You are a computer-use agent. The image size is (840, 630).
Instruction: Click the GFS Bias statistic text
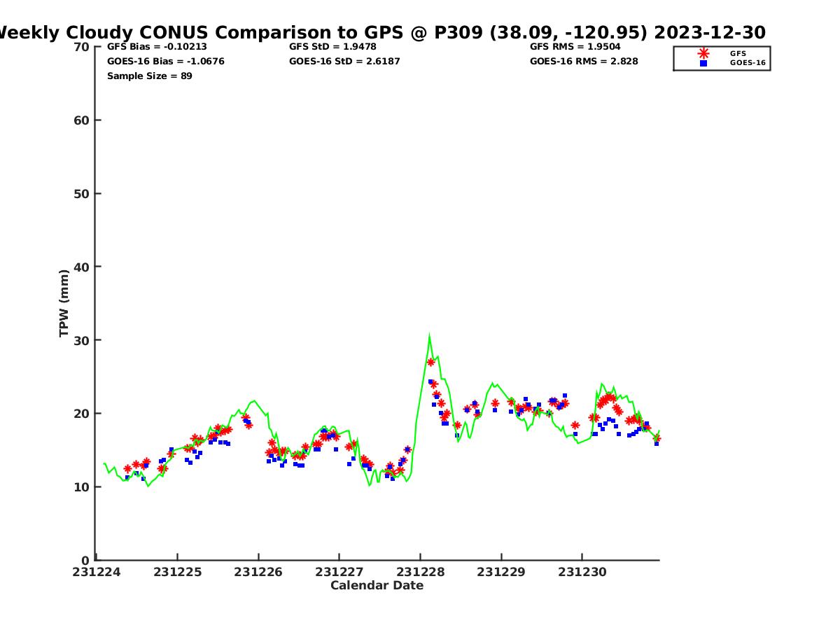(157, 47)
